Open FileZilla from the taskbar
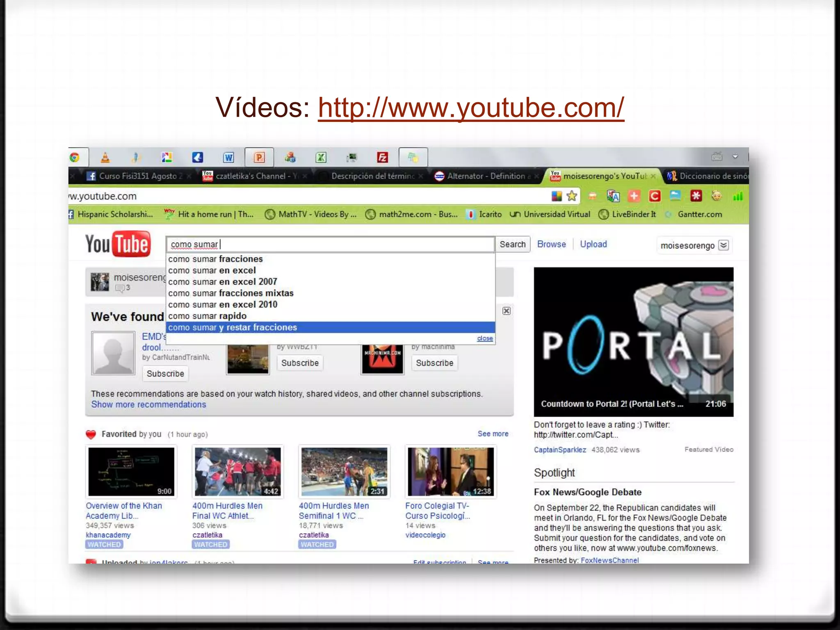 [382, 157]
